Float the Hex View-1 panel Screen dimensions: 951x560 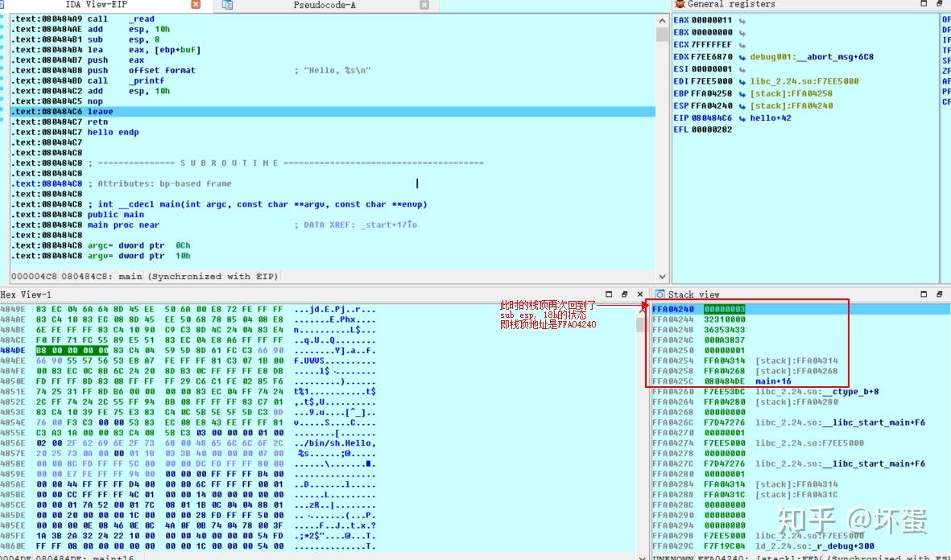pos(624,294)
